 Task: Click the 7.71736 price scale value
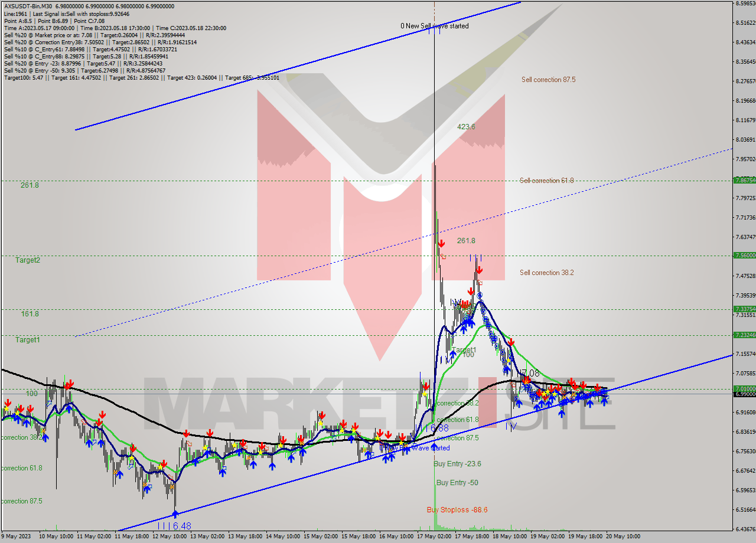[x=745, y=218]
